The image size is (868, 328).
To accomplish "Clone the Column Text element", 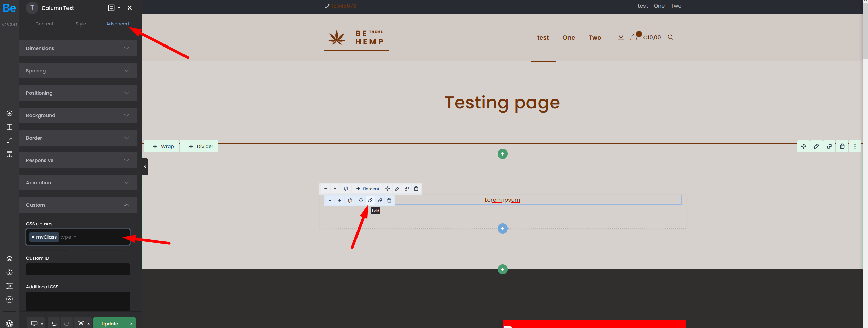I will (380, 200).
